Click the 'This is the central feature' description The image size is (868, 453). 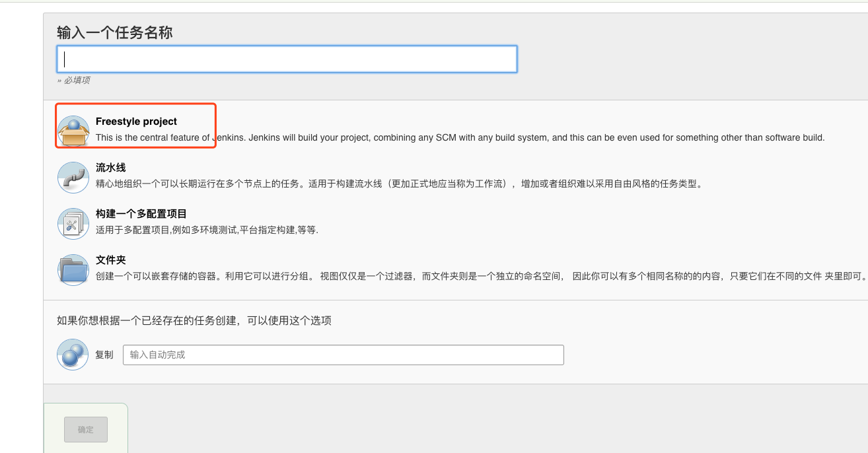pyautogui.click(x=460, y=138)
